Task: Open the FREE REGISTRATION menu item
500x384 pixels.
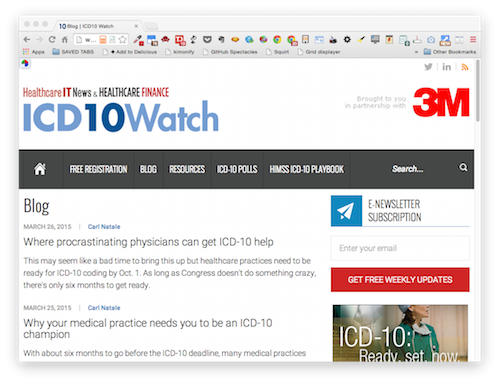Action: pos(98,169)
